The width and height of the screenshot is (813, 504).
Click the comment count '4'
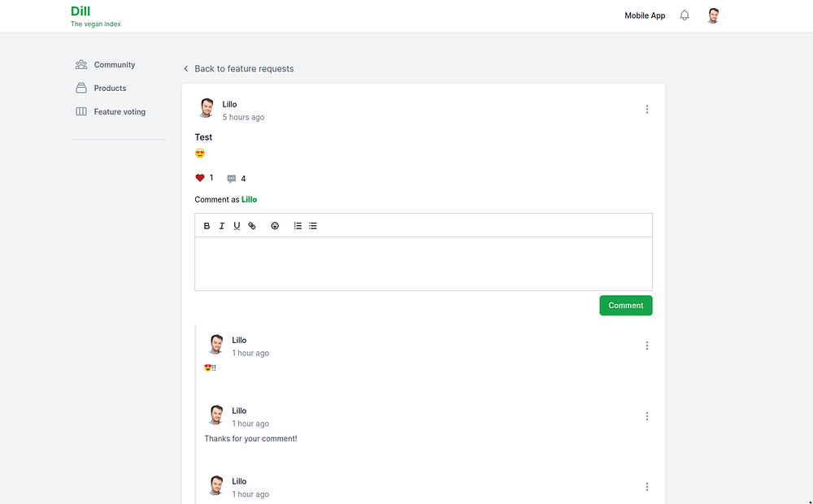pyautogui.click(x=243, y=179)
